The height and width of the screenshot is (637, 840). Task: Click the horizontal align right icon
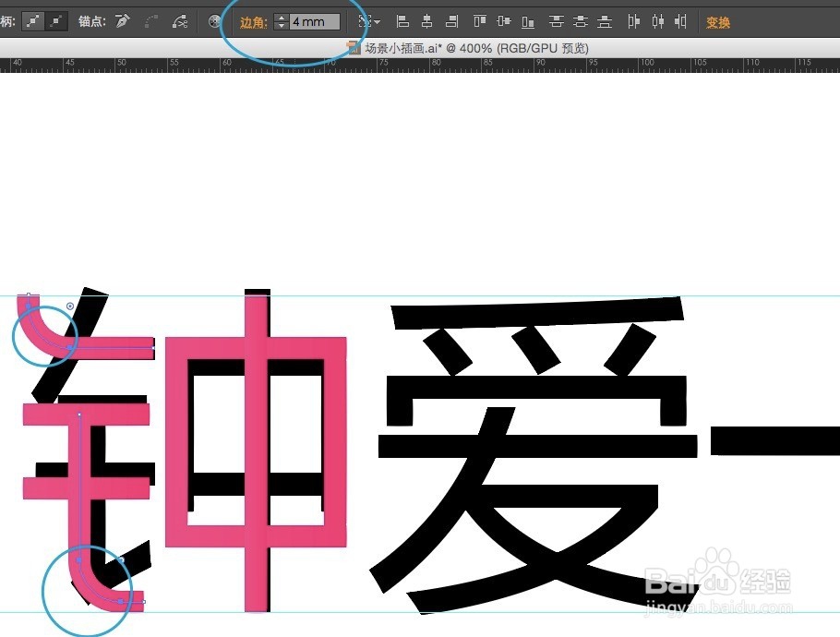[452, 21]
